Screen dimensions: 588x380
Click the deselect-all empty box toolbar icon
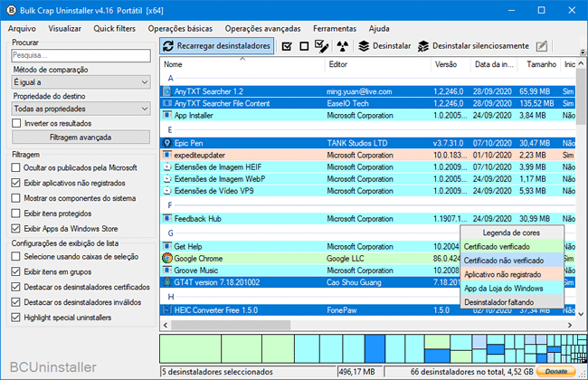304,46
